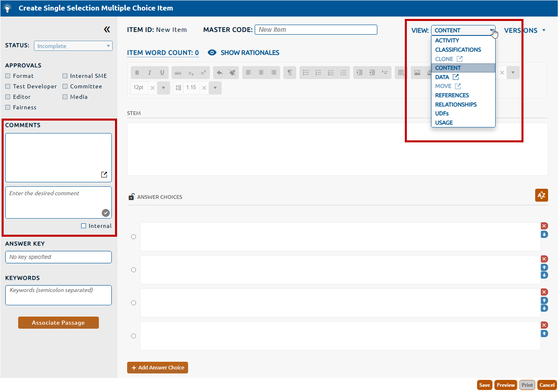
Task: Check the Fairness approval checkbox
Action: point(8,107)
